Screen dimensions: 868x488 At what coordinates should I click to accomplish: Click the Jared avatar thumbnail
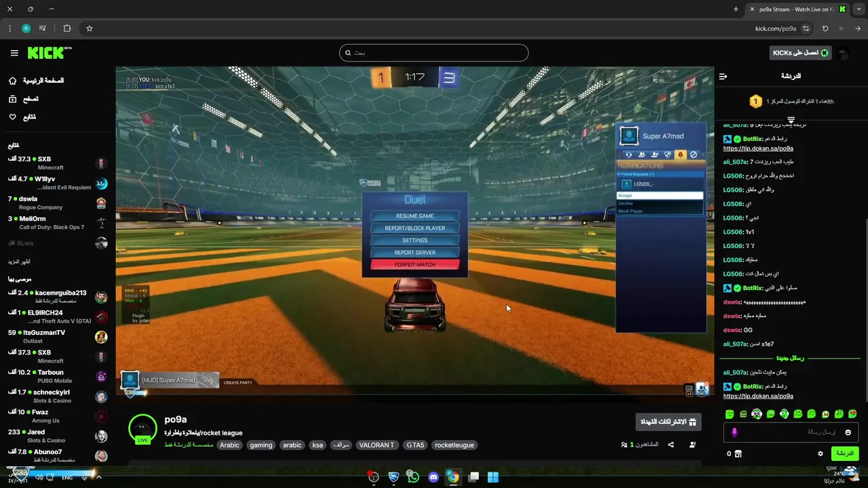click(101, 436)
